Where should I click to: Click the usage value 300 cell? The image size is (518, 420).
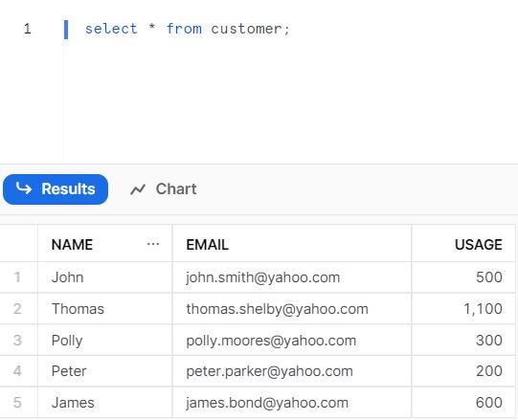pos(463,341)
